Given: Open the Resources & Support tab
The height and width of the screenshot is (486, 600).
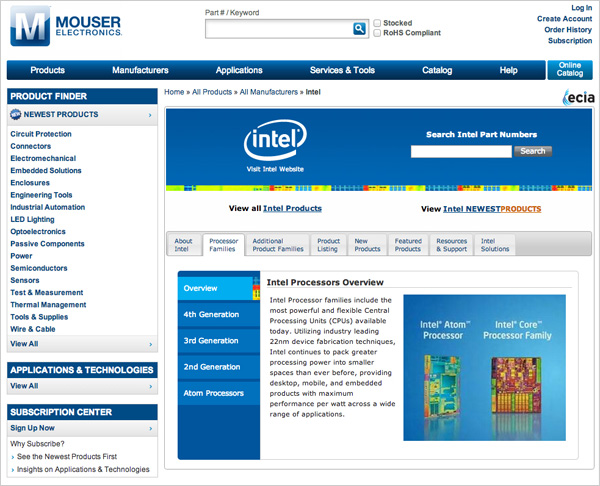Looking at the screenshot, I should (x=452, y=245).
